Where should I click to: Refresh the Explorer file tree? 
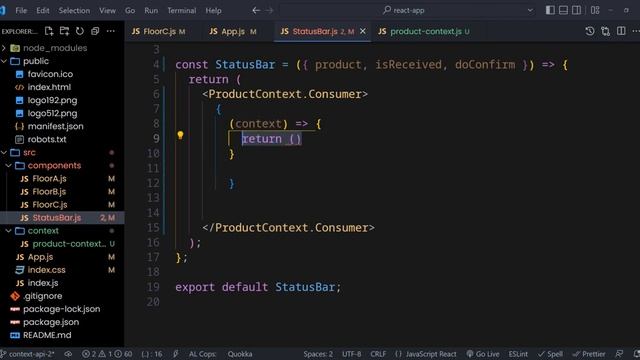click(x=80, y=31)
